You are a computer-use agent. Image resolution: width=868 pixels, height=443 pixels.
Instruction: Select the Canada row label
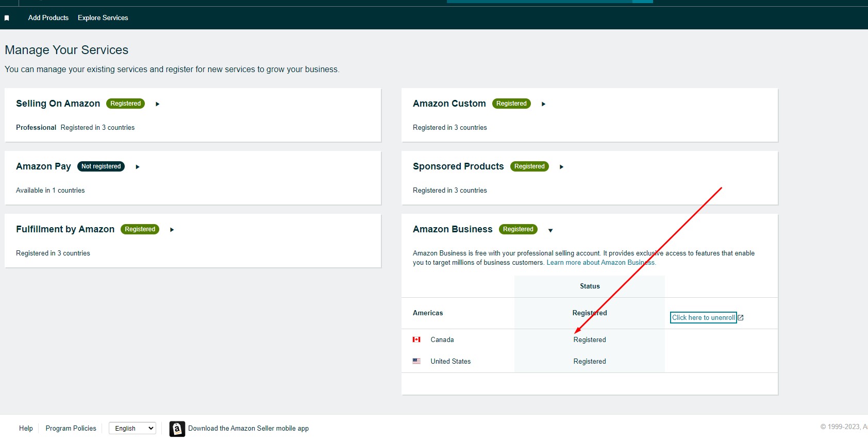coord(442,340)
